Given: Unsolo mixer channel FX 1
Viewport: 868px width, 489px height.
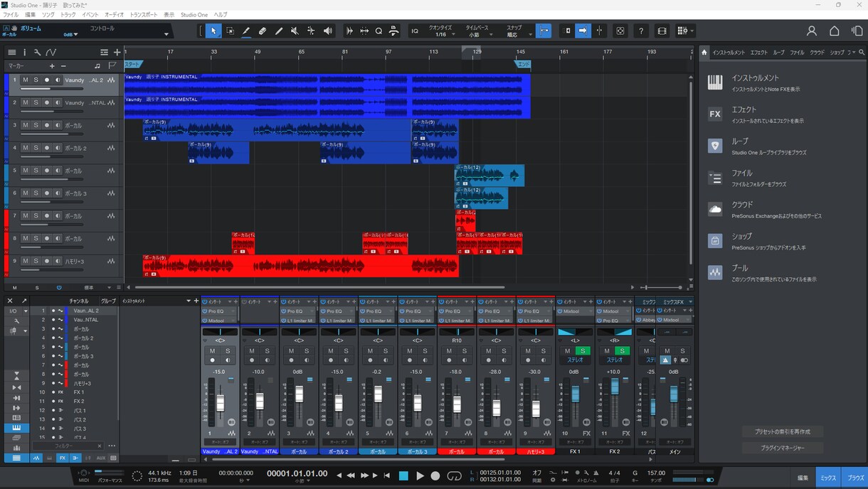Looking at the screenshot, I should click(583, 351).
